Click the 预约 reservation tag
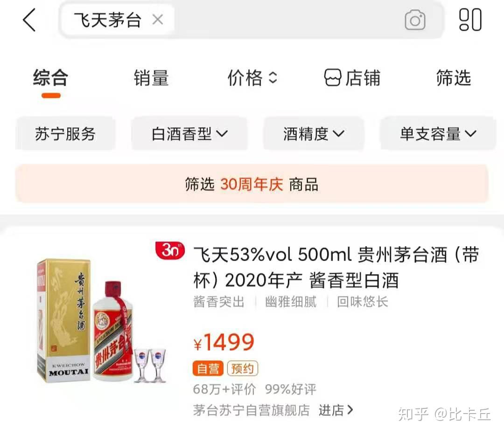The width and height of the screenshot is (504, 435). pyautogui.click(x=242, y=368)
